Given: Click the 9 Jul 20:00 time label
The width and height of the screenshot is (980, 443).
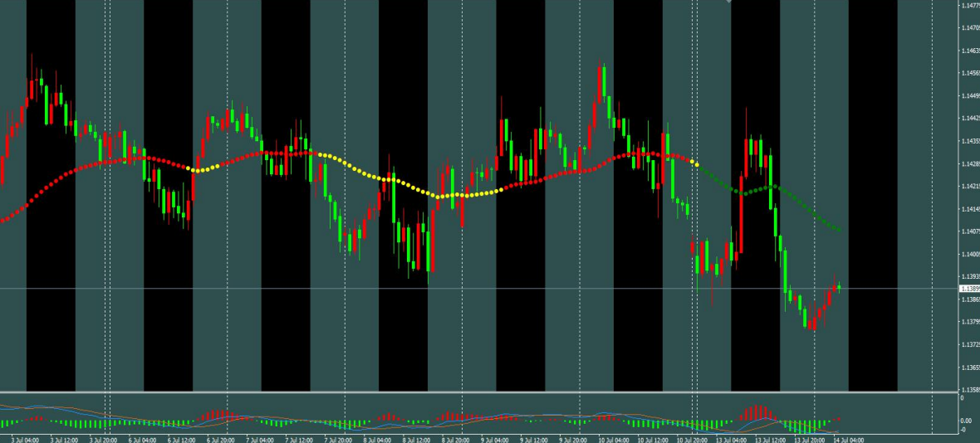Looking at the screenshot, I should 574,440.
